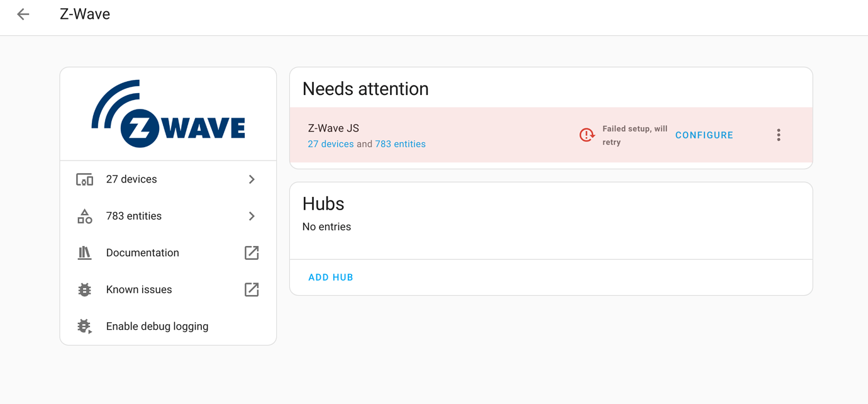Select the Documentation bookshelf icon
Image resolution: width=868 pixels, height=404 pixels.
pos(84,252)
